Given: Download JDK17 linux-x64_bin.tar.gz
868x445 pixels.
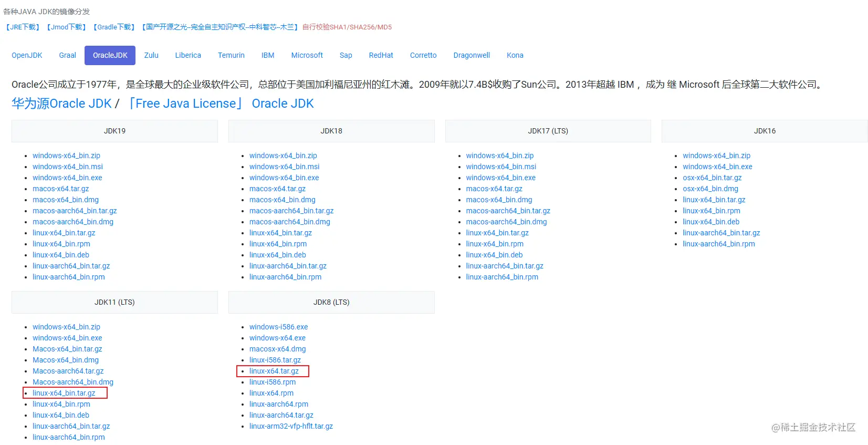Looking at the screenshot, I should pyautogui.click(x=497, y=233).
